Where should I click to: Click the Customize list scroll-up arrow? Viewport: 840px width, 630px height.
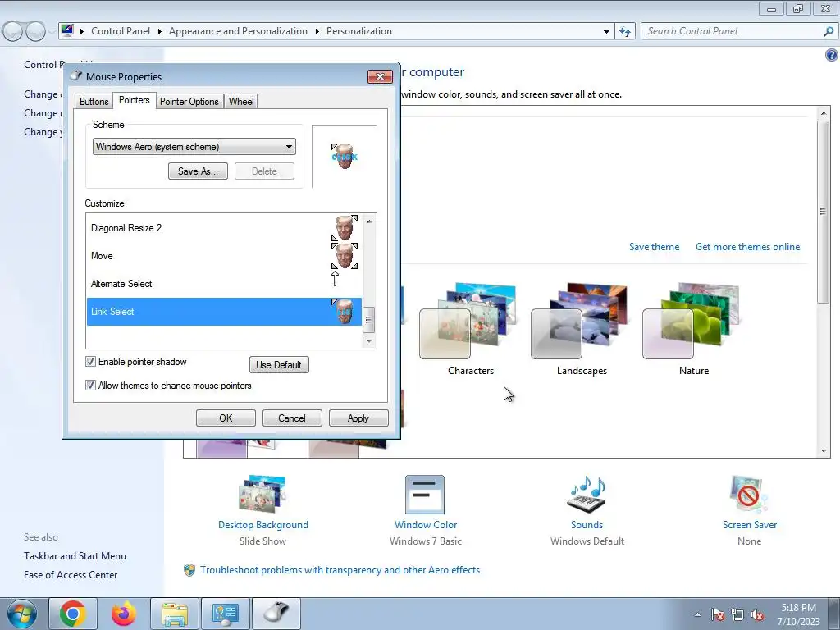[369, 221]
